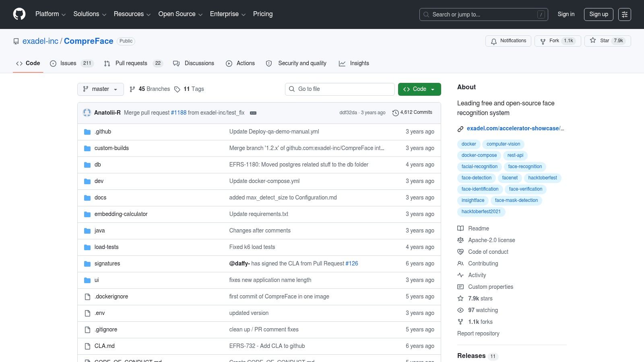Click the link icon beside exadel.com URL
Image resolution: width=644 pixels, height=362 pixels.
(x=460, y=129)
